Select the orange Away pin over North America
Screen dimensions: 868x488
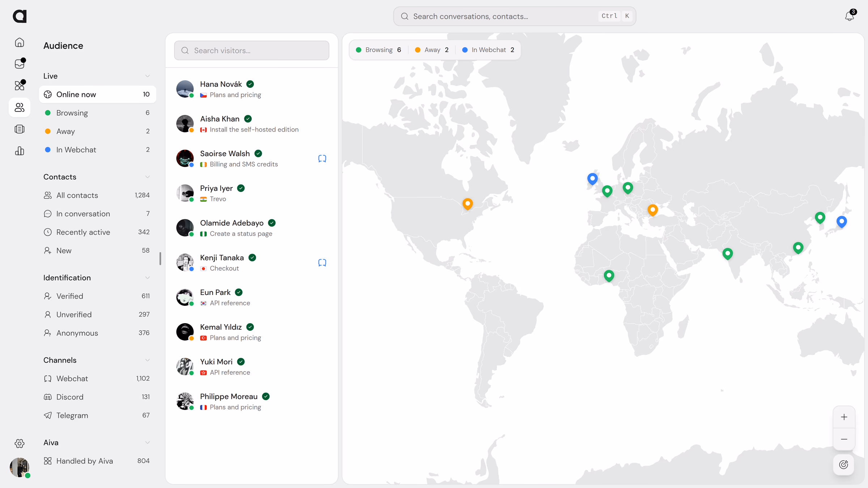pyautogui.click(x=468, y=204)
